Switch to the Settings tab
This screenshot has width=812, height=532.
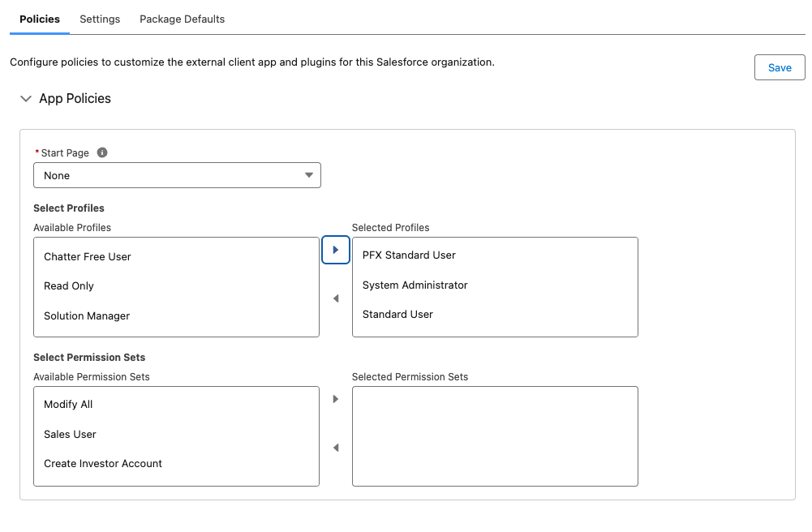coord(100,19)
